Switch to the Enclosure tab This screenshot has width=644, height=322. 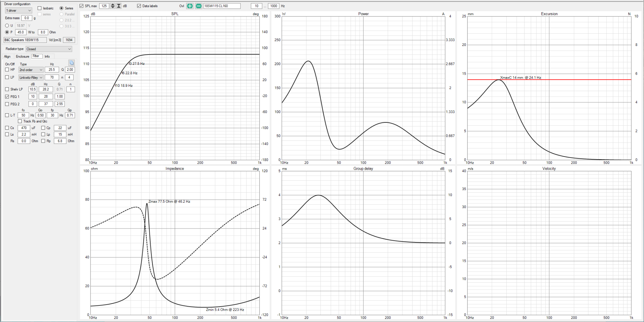click(x=23, y=57)
